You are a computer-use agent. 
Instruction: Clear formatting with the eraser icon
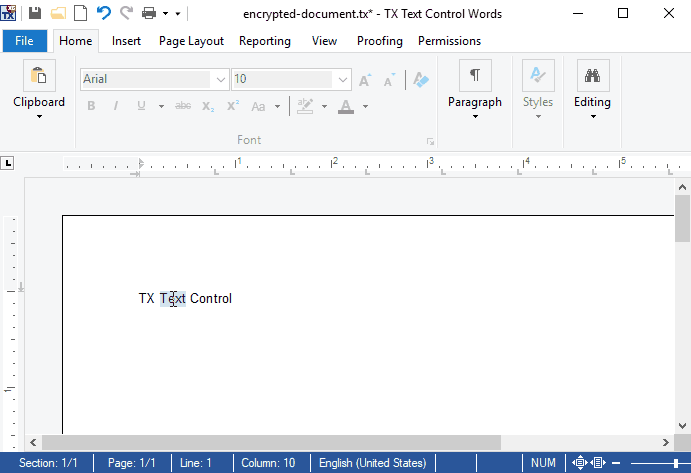[421, 80]
